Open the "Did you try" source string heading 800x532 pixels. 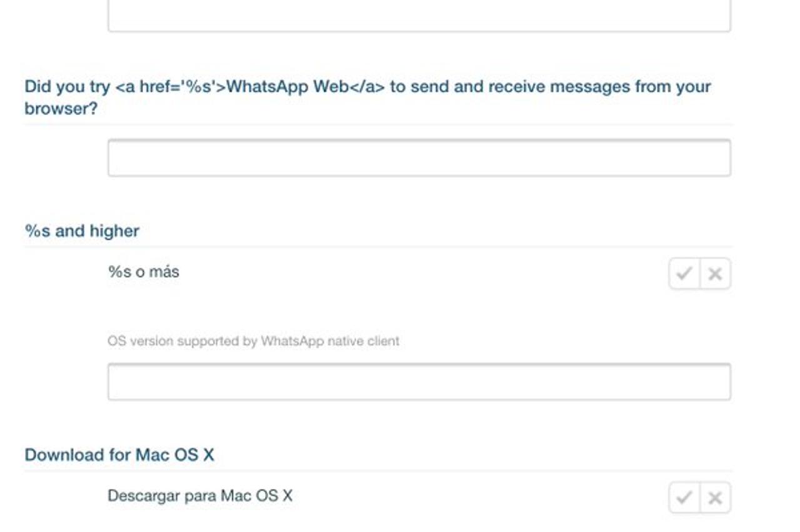click(x=367, y=97)
